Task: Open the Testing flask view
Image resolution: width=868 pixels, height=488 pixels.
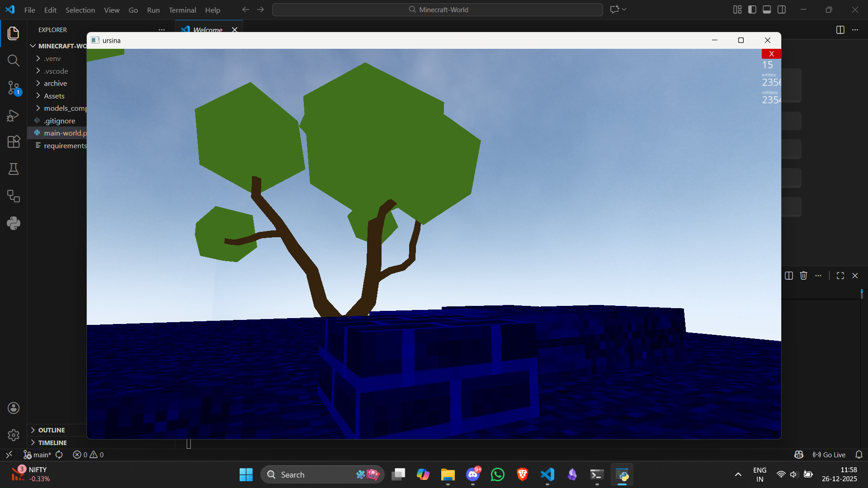Action: [14, 169]
